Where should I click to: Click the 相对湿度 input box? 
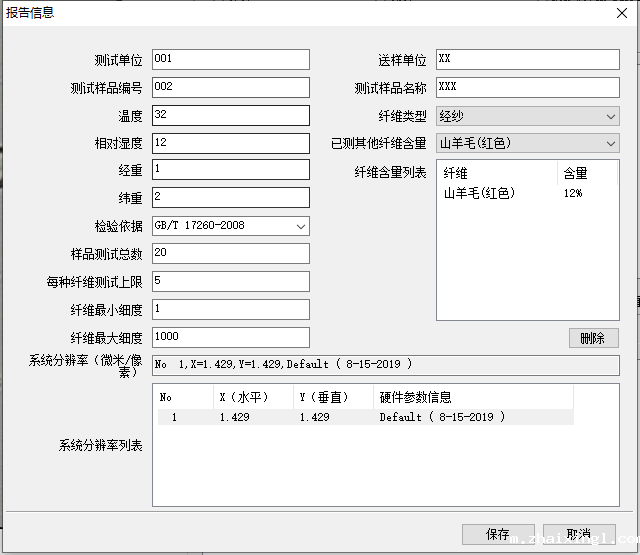point(230,143)
